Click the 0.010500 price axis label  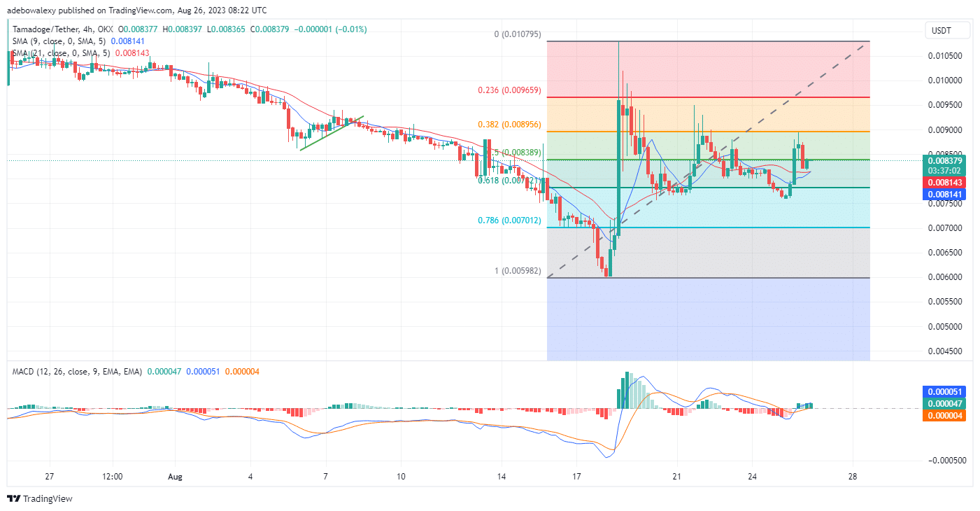[945, 56]
